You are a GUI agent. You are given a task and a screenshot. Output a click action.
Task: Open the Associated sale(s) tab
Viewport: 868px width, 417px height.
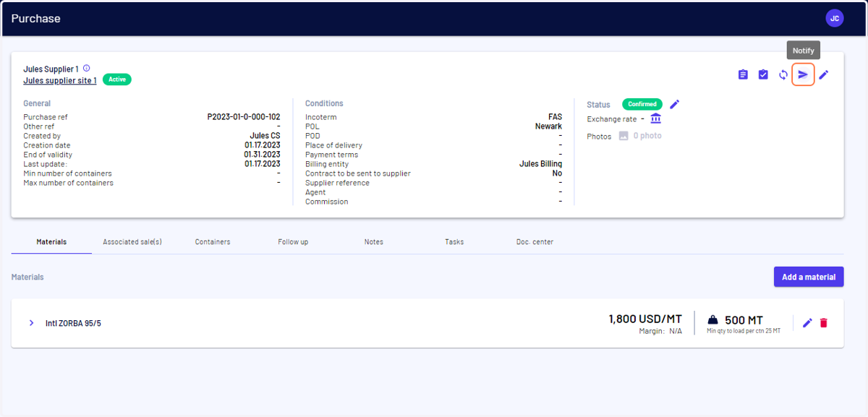click(x=132, y=242)
